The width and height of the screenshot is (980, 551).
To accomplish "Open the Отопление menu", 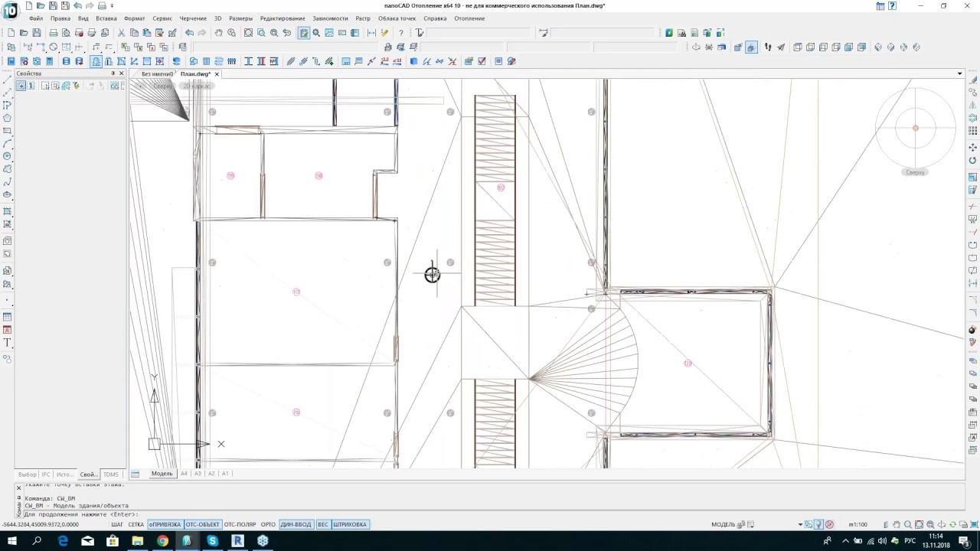I will point(469,18).
